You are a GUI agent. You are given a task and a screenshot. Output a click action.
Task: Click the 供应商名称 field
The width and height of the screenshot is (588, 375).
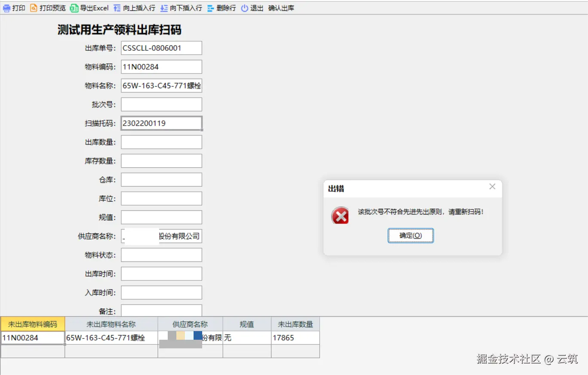[161, 236]
